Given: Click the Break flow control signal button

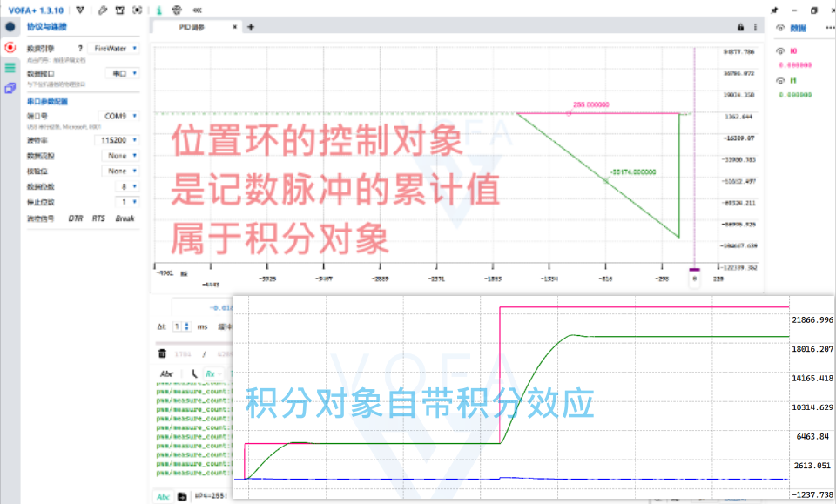Looking at the screenshot, I should 125,218.
